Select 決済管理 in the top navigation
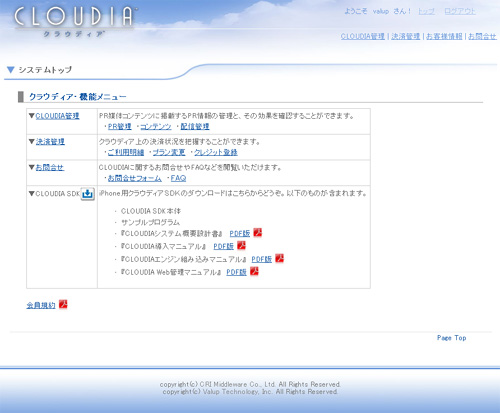 tap(406, 36)
